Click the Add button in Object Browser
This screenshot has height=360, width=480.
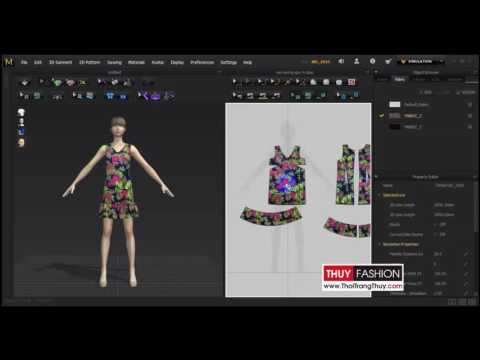pyautogui.click(x=426, y=92)
